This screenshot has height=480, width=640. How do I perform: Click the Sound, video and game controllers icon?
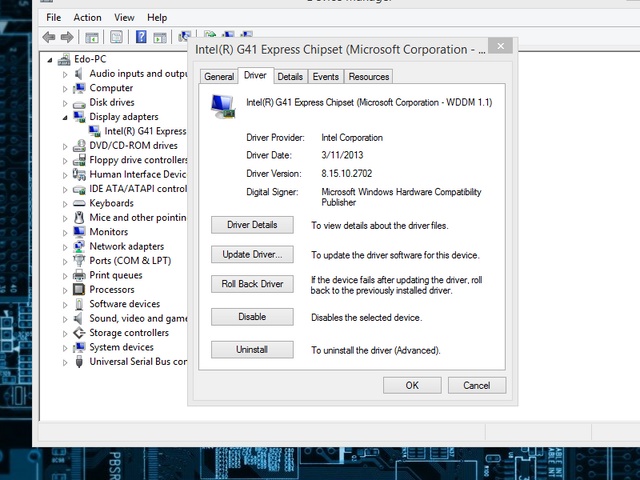[78, 318]
